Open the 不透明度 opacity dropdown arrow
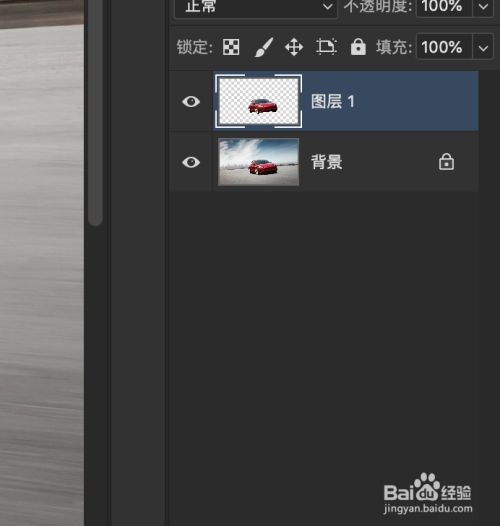This screenshot has width=500, height=526. (x=483, y=6)
